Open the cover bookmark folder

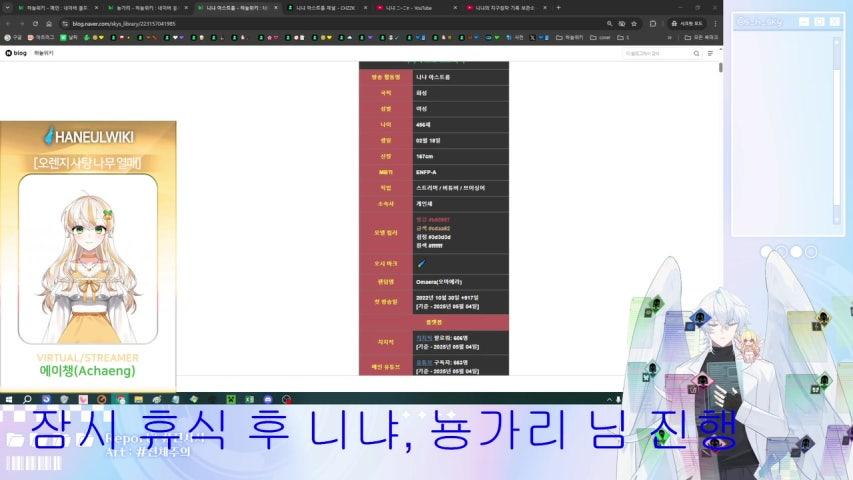coord(601,38)
